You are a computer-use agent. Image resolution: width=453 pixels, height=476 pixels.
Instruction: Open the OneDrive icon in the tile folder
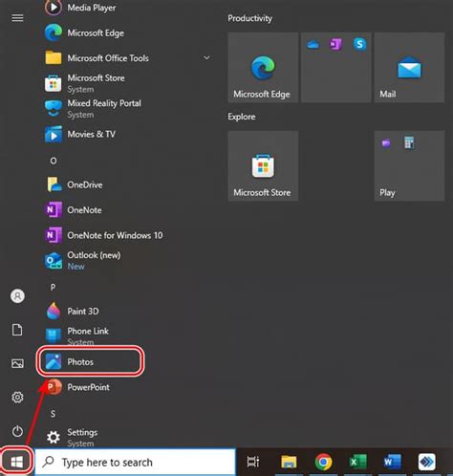(x=313, y=45)
